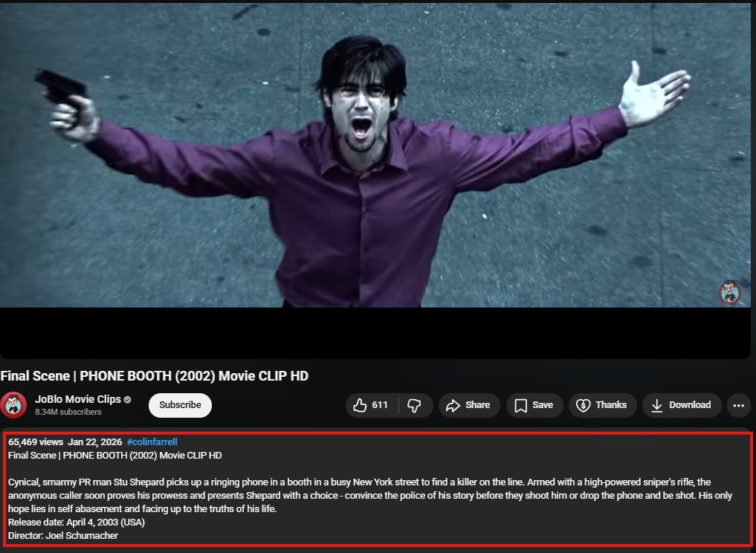This screenshot has width=756, height=553.
Task: Click the description box plot summary
Action: point(369,495)
